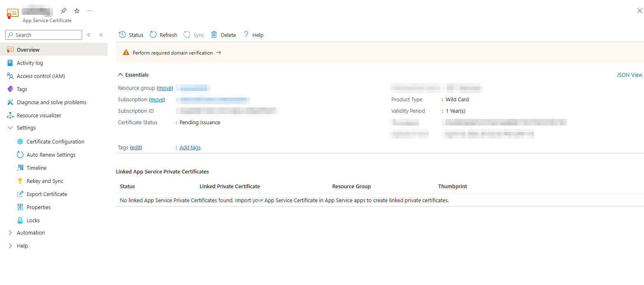The image size is (644, 285).
Task: Click the Access control people icon
Action: (10, 76)
